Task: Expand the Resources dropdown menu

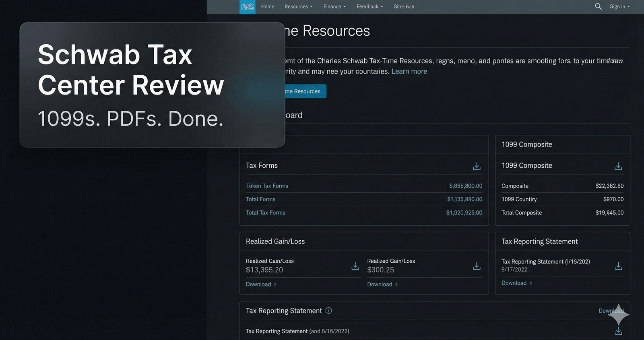Action: [x=298, y=6]
